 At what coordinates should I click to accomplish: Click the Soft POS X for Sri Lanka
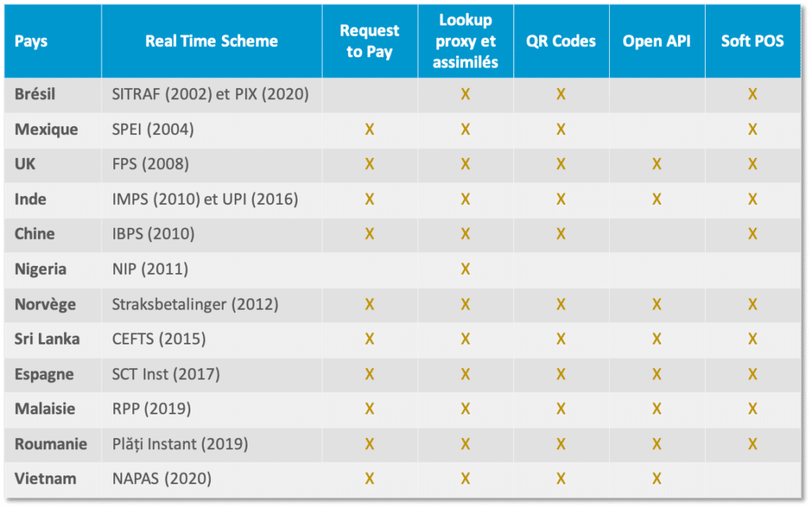coord(753,339)
